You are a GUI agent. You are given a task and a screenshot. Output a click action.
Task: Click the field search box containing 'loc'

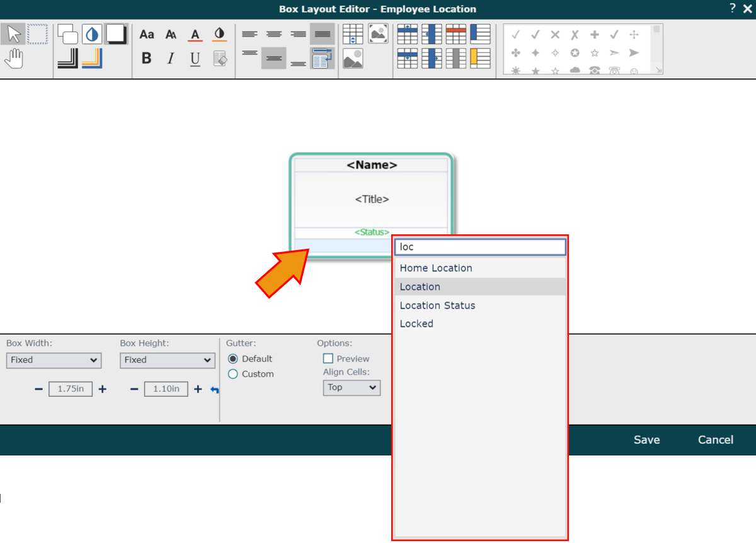coord(480,247)
